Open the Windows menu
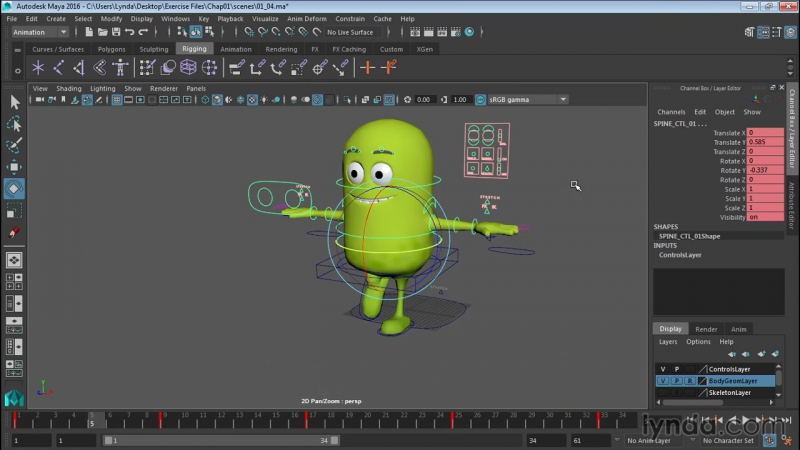This screenshot has width=800, height=450. [176, 18]
